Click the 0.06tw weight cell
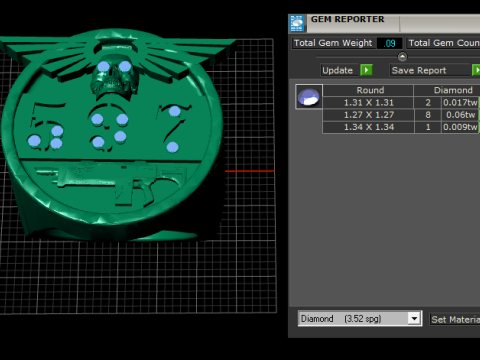480x360 pixels. click(460, 115)
